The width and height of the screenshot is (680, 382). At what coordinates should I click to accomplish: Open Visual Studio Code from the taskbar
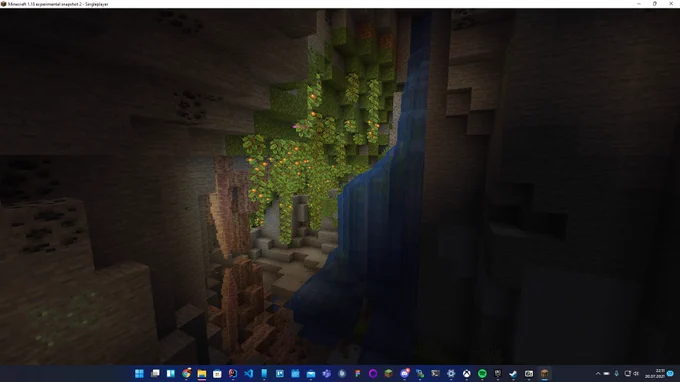tap(248, 373)
